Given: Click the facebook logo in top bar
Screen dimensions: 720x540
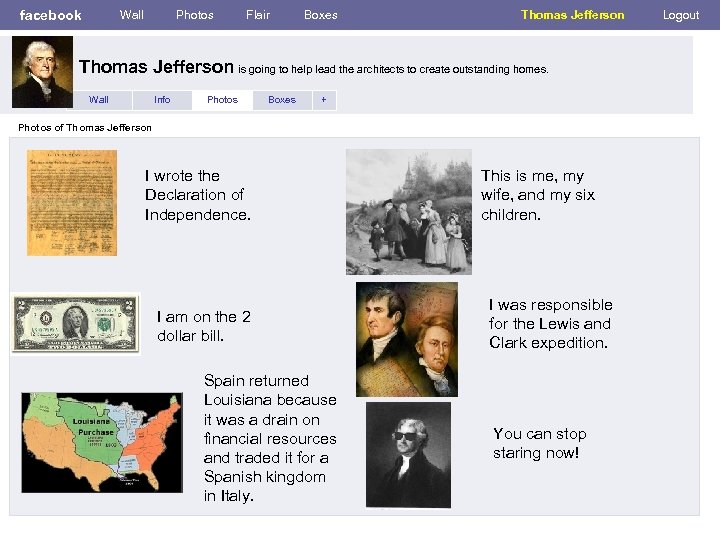Looking at the screenshot, I should [51, 15].
